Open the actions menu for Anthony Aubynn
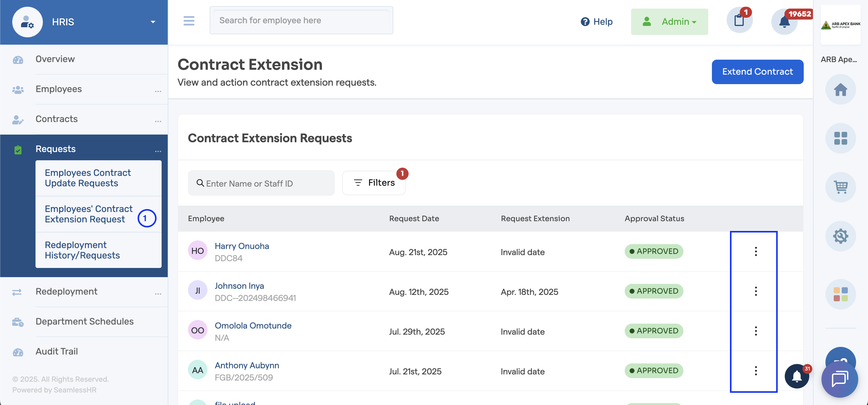This screenshot has height=405, width=868. pos(755,371)
